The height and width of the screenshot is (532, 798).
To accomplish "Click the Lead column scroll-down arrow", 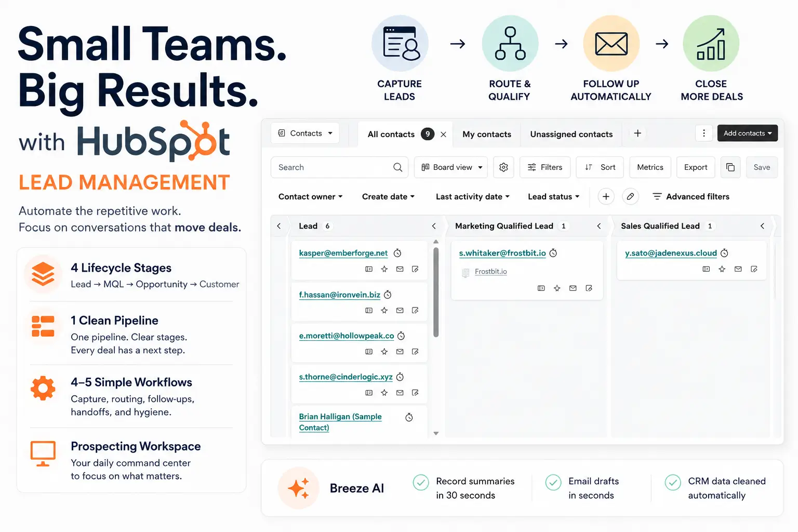I will click(x=436, y=433).
